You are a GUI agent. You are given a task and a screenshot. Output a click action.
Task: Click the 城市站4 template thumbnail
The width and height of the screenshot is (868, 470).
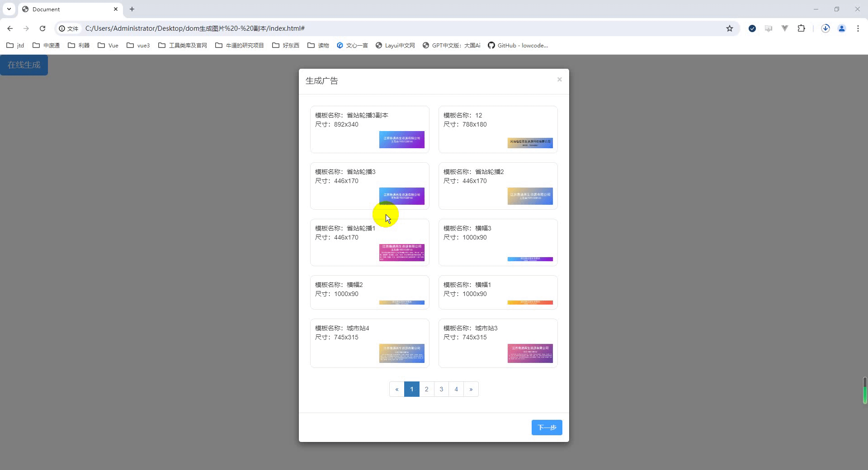(402, 353)
